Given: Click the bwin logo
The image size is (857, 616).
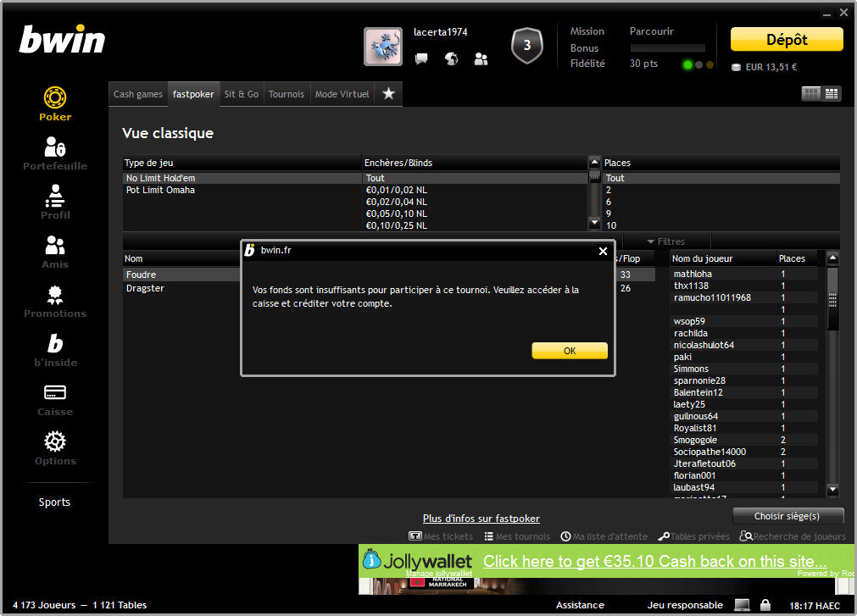Looking at the screenshot, I should pyautogui.click(x=62, y=39).
